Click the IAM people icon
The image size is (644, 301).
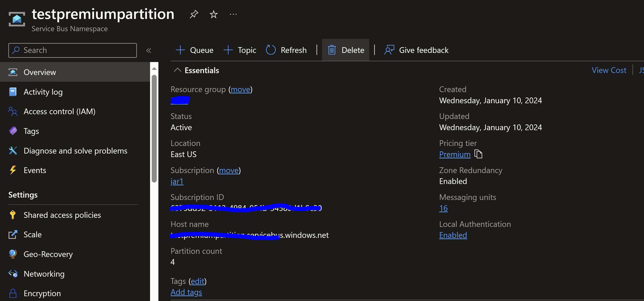pyautogui.click(x=13, y=111)
